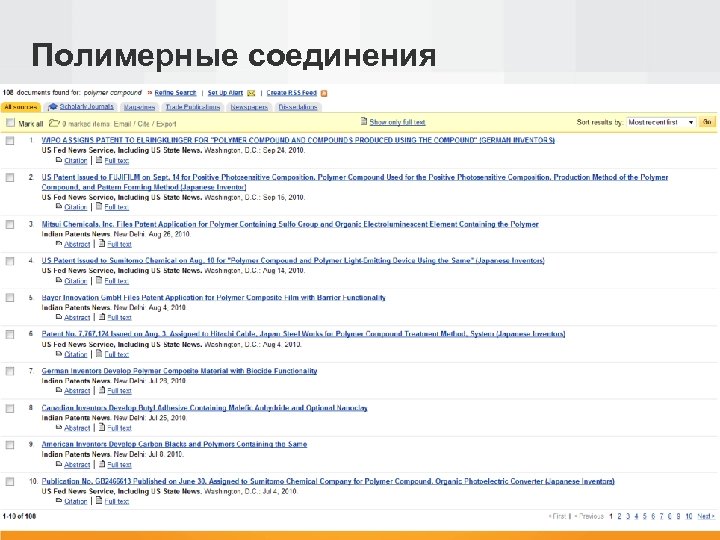This screenshot has height=540, width=720.
Task: Click the full text icon for result 8
Action: pyautogui.click(x=102, y=427)
